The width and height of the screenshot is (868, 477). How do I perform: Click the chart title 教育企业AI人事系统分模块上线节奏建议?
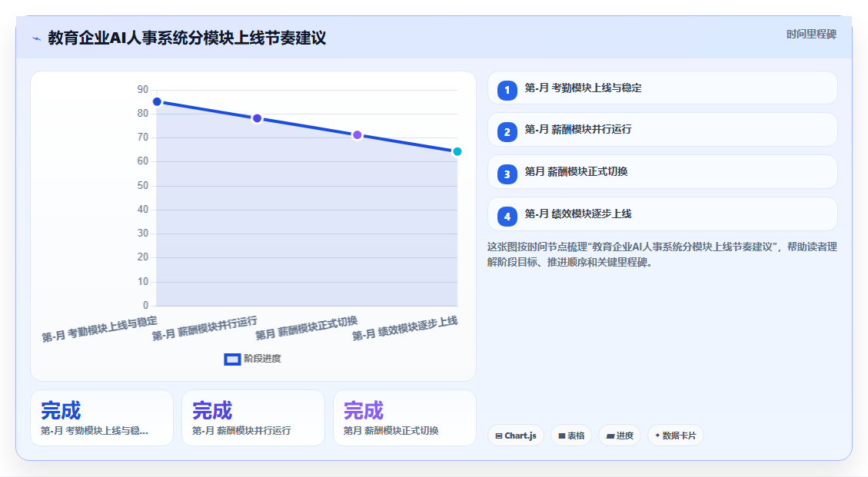[187, 38]
